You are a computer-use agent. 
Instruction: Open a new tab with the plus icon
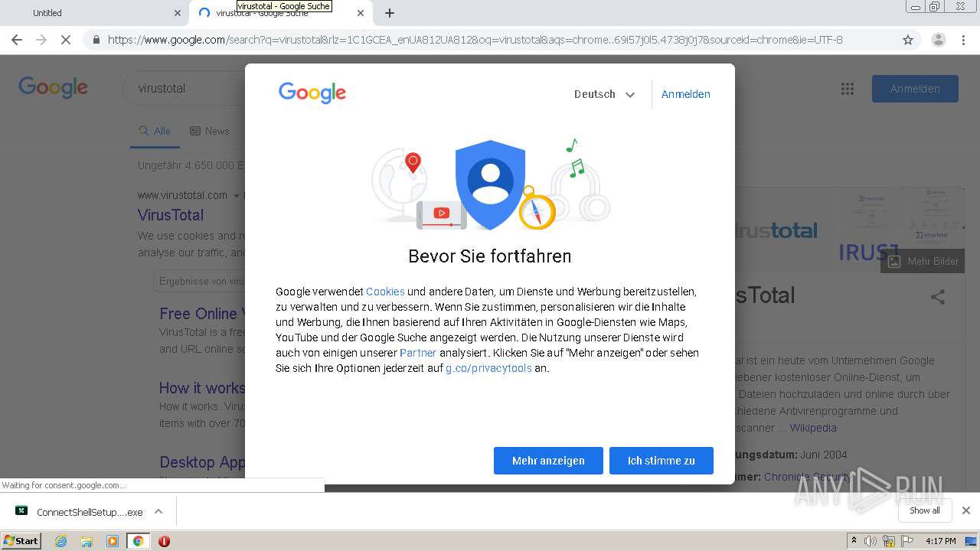tap(390, 13)
